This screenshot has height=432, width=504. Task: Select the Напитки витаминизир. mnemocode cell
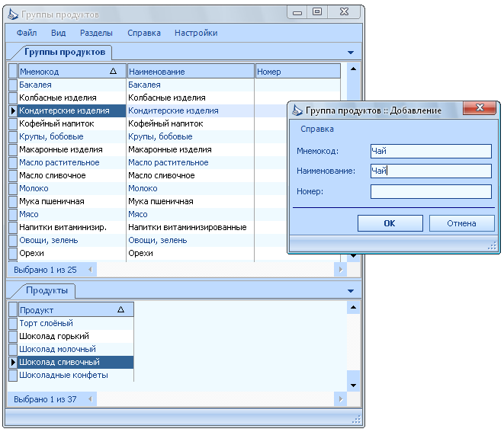pyautogui.click(x=72, y=227)
